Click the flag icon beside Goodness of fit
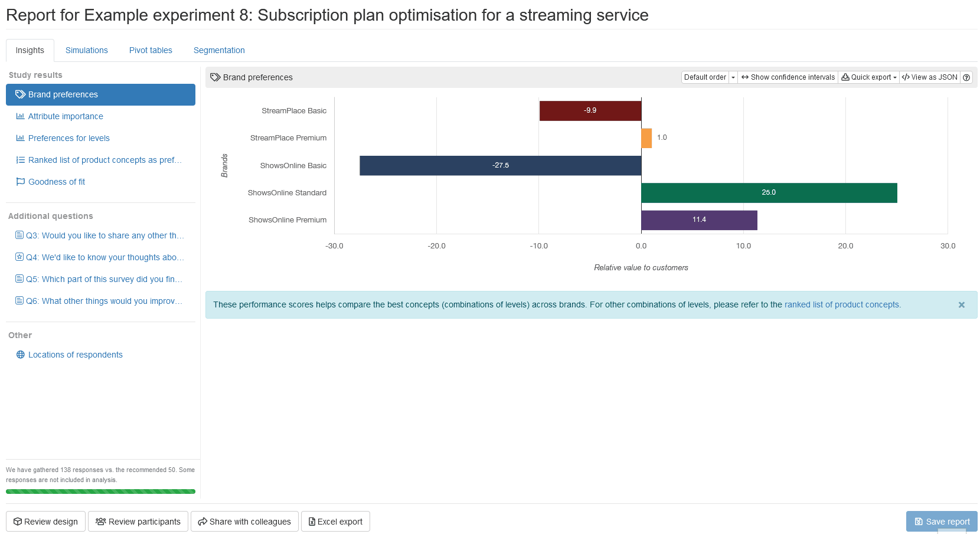 pos(20,182)
